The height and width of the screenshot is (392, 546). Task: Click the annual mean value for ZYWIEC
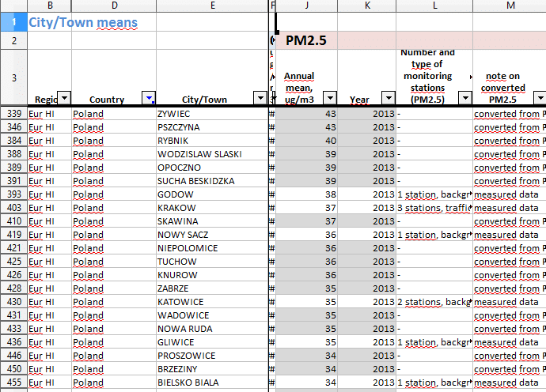[x=306, y=114]
